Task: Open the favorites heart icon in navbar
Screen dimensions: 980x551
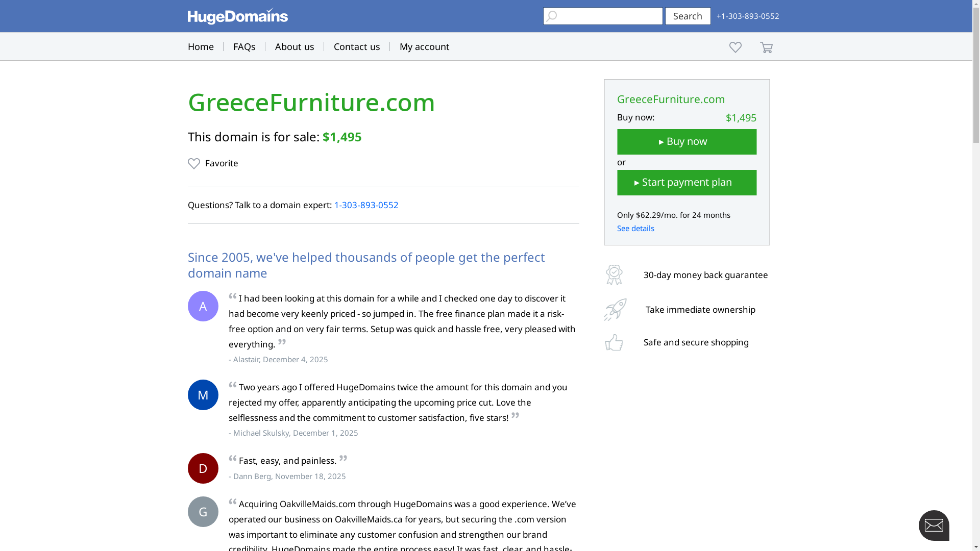Action: [735, 47]
